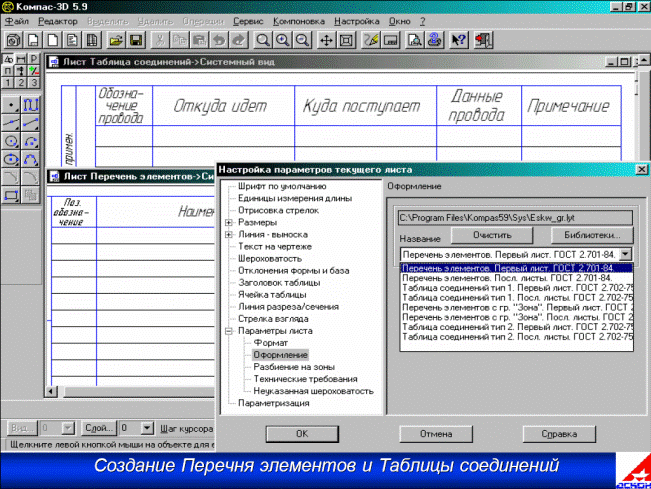651x489 pixels.
Task: Click the Библиотеки... button
Action: pyautogui.click(x=592, y=235)
